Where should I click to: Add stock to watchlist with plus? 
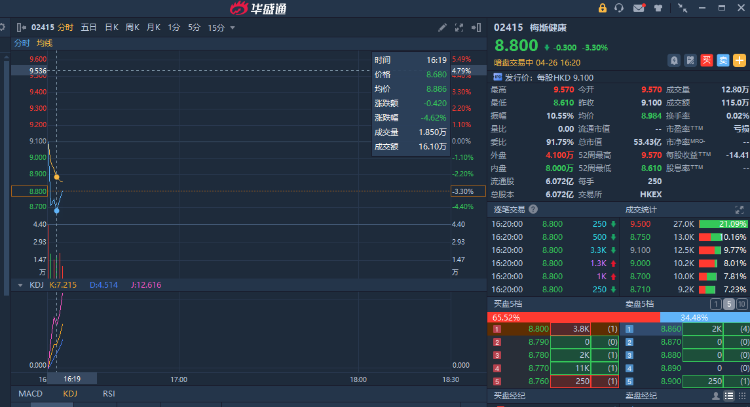click(x=739, y=61)
